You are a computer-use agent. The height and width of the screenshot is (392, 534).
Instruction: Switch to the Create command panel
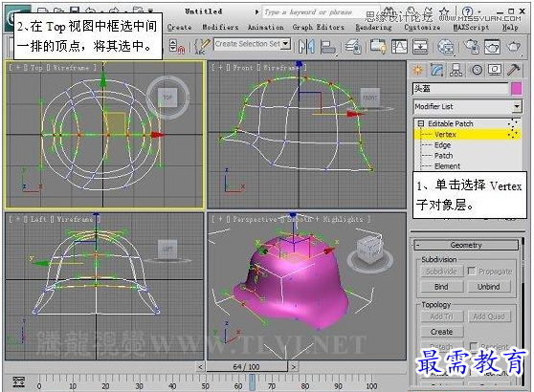click(x=417, y=70)
